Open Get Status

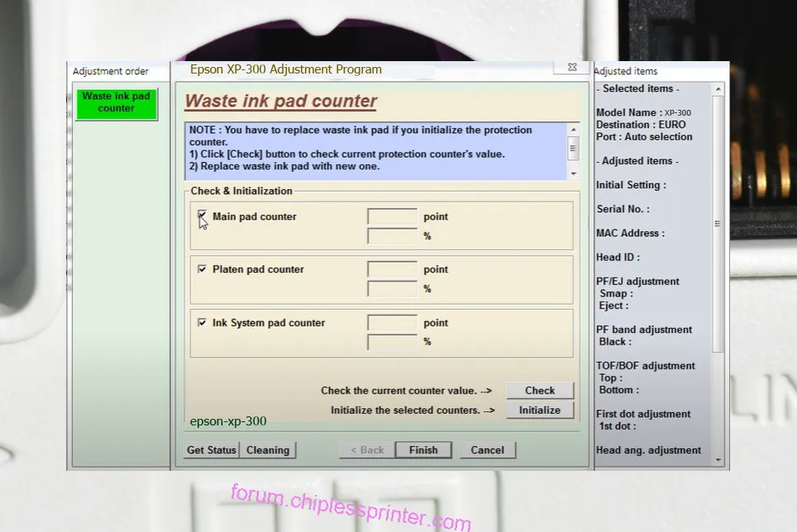(x=212, y=449)
